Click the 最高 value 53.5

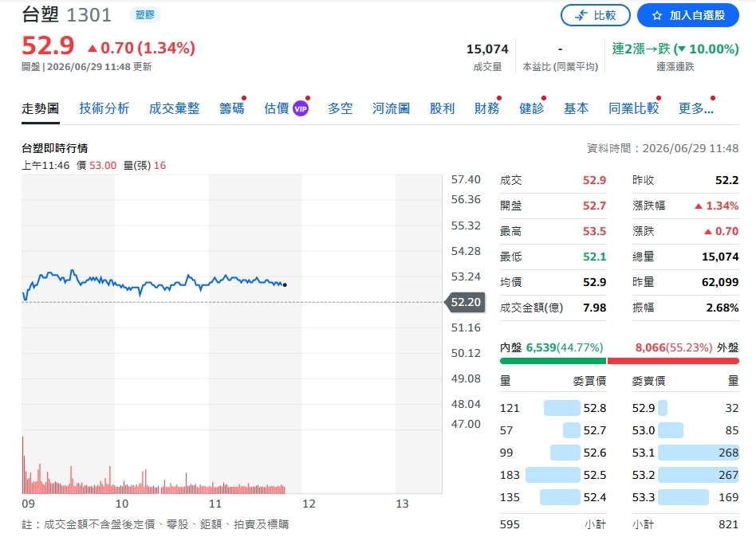[594, 231]
